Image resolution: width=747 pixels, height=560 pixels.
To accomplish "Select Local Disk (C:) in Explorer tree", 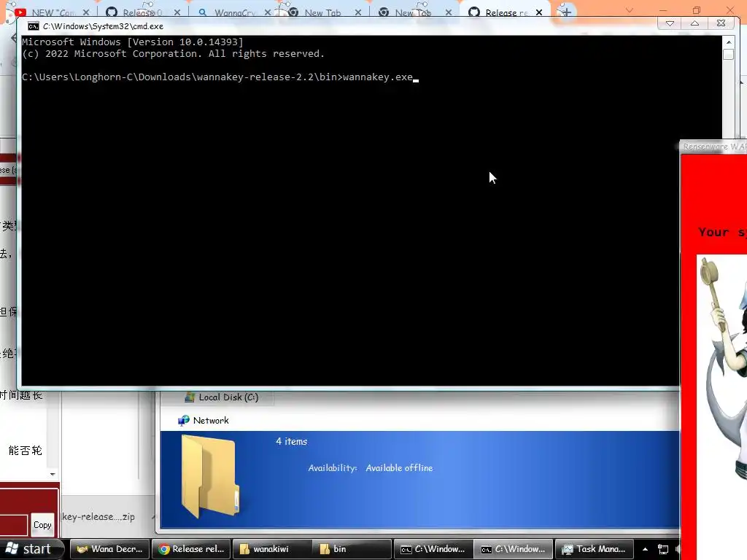I will 228,397.
